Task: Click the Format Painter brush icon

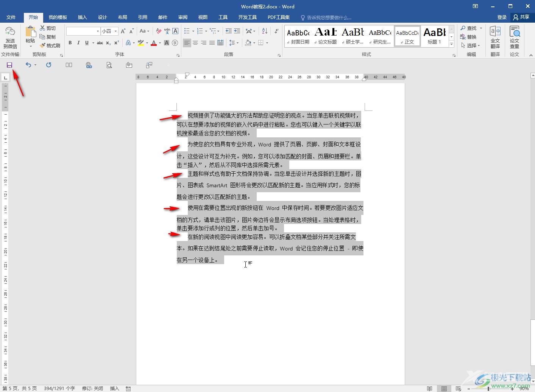Action: click(x=42, y=45)
